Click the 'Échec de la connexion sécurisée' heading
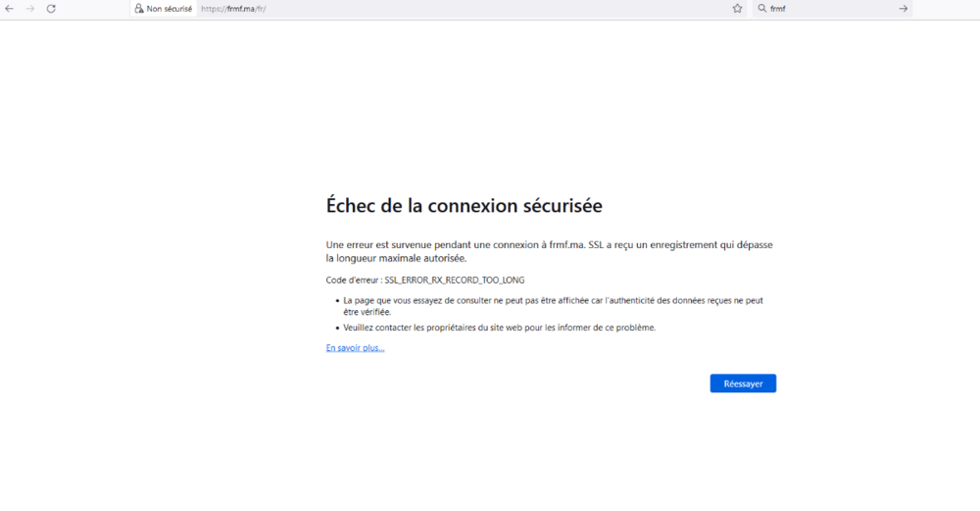980x511 pixels. (x=464, y=206)
